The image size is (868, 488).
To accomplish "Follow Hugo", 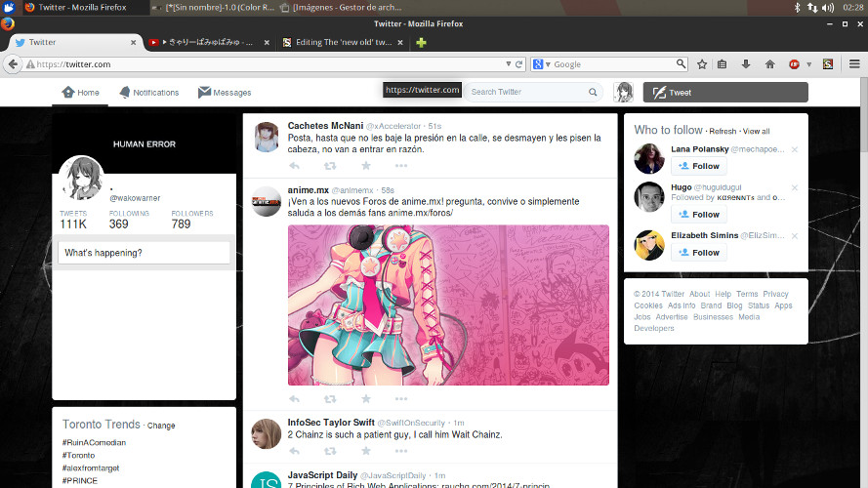I will coord(699,214).
